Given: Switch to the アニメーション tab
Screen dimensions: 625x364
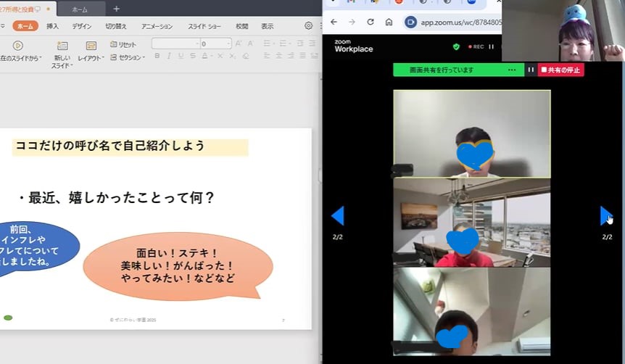Looking at the screenshot, I should pyautogui.click(x=157, y=26).
